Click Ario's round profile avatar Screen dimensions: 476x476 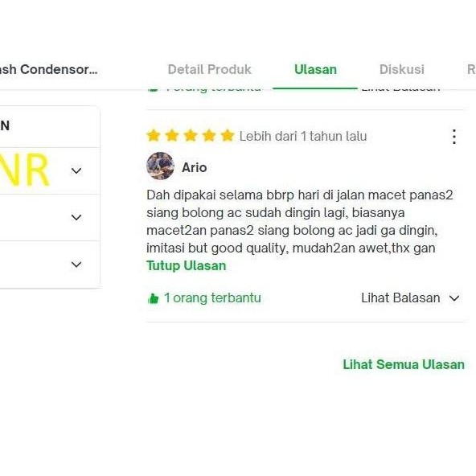160,166
